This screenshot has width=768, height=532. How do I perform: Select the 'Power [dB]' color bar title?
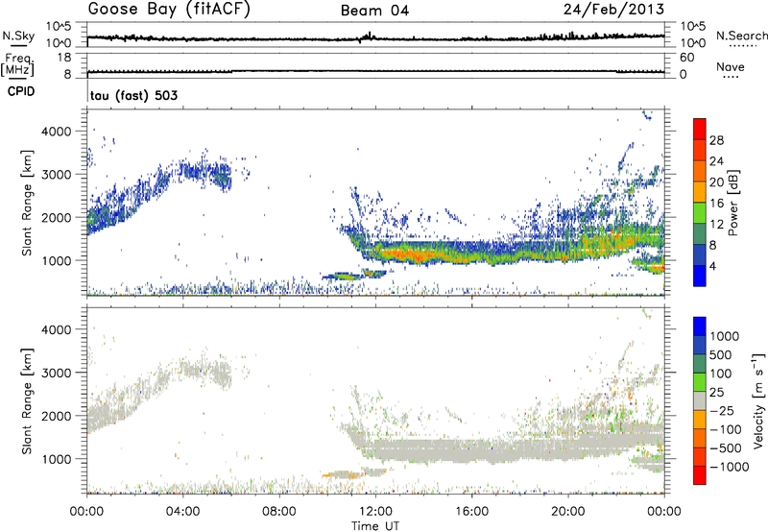click(732, 203)
